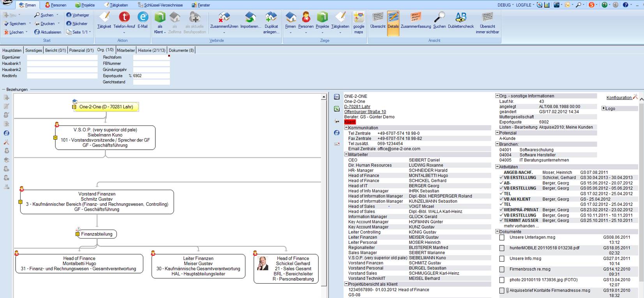Click the google maps icon
644x298 pixels.
click(x=358, y=18)
